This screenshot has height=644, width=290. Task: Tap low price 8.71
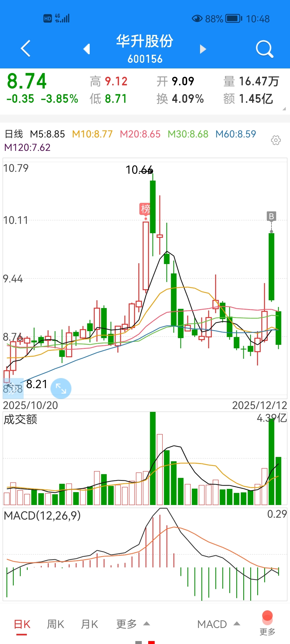(116, 99)
